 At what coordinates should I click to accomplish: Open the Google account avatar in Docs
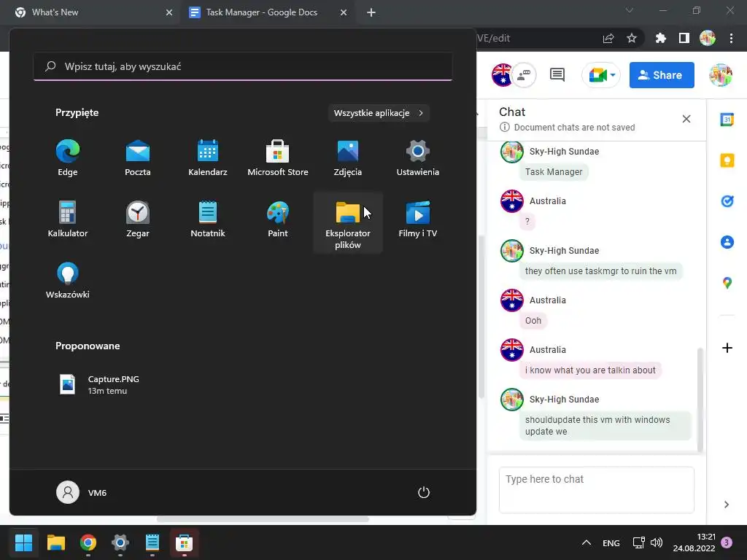(720, 75)
